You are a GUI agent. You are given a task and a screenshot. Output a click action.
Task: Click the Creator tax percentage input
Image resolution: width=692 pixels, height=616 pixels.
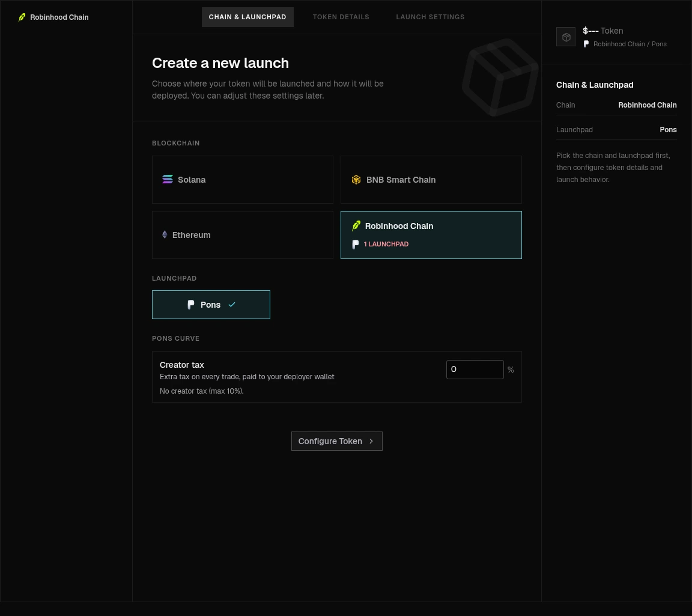pyautogui.click(x=475, y=370)
